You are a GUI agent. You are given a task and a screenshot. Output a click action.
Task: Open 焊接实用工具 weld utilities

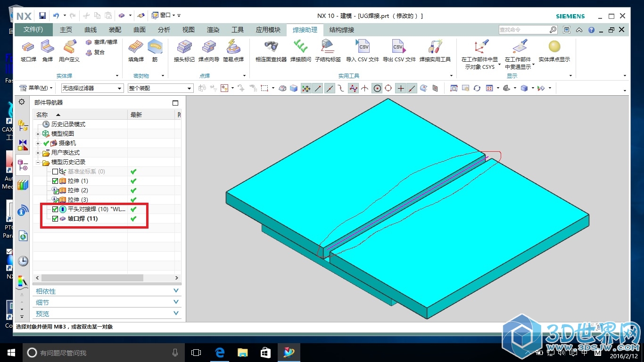pos(435,51)
